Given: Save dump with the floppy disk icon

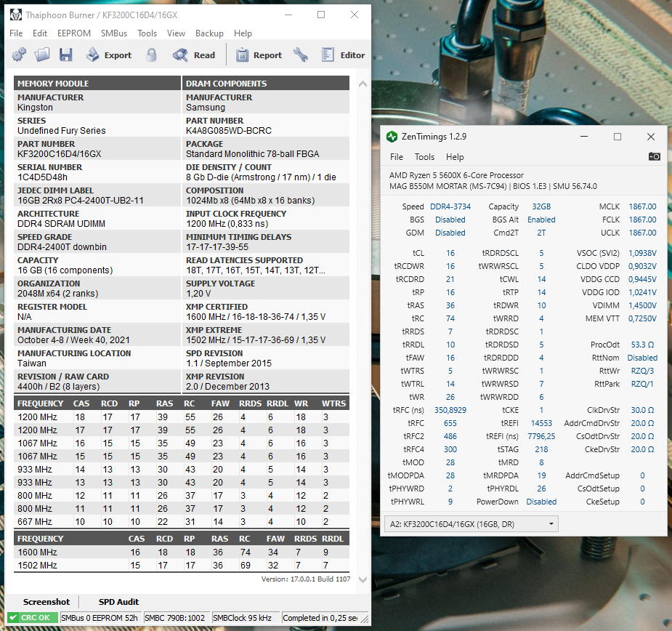Looking at the screenshot, I should [65, 55].
